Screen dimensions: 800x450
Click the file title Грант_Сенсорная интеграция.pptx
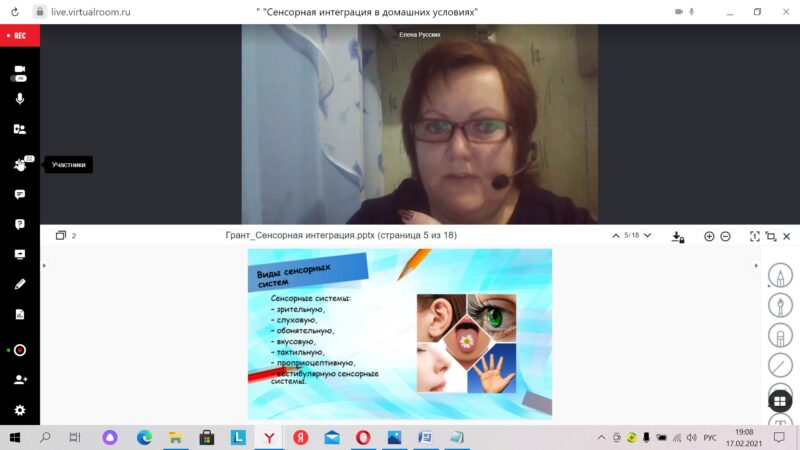coord(300,235)
